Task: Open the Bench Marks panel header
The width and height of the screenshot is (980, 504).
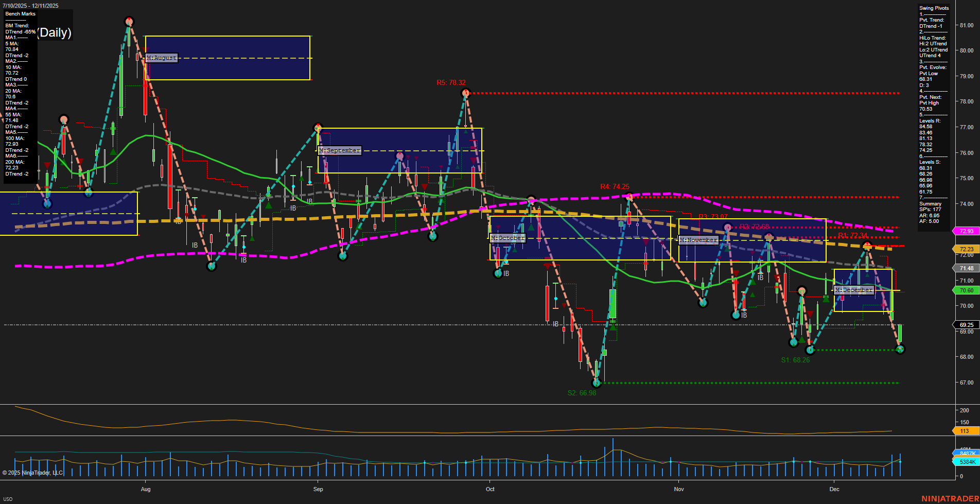Action: pyautogui.click(x=20, y=13)
